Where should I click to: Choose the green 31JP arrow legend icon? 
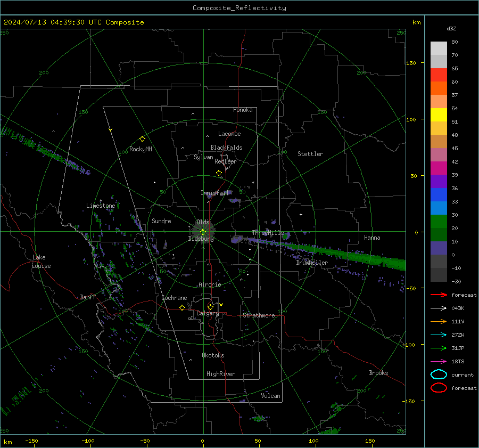tap(439, 348)
